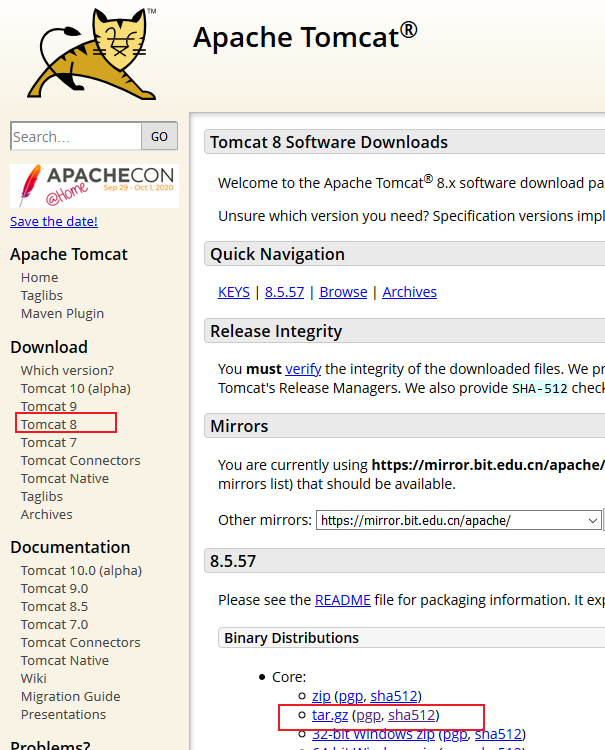Open Tomcat 9.0 documentation link
The image size is (605, 750).
pos(54,588)
